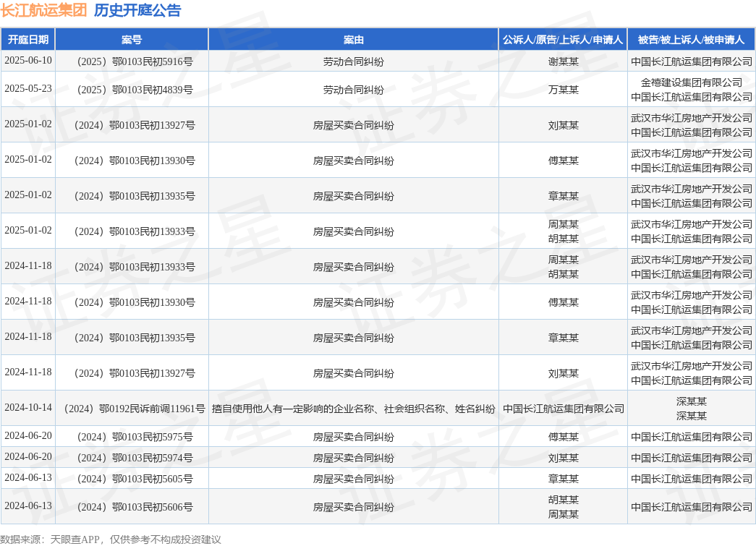
Task: Click case number (2024)鄂0103民初5605号
Action: click(x=135, y=479)
